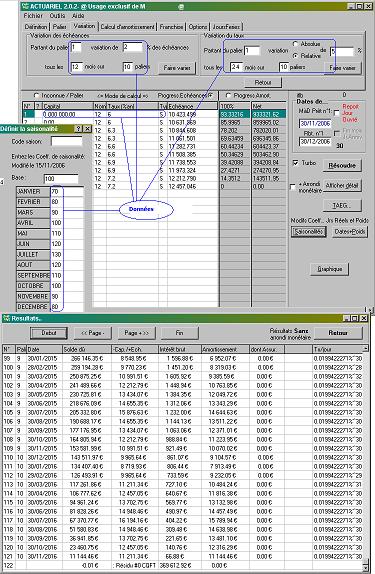Click the Graphique button

[x=330, y=269]
